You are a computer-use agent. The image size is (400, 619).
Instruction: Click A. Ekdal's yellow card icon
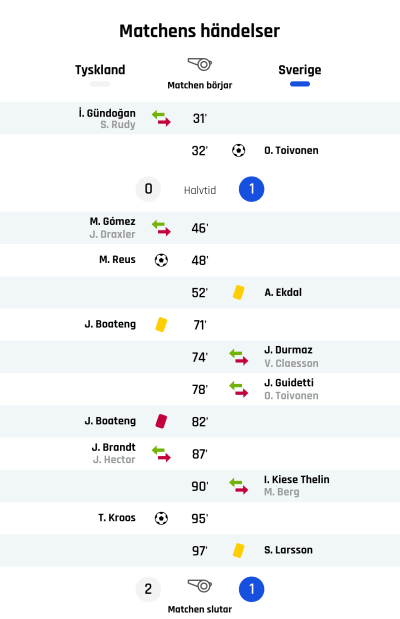(238, 293)
